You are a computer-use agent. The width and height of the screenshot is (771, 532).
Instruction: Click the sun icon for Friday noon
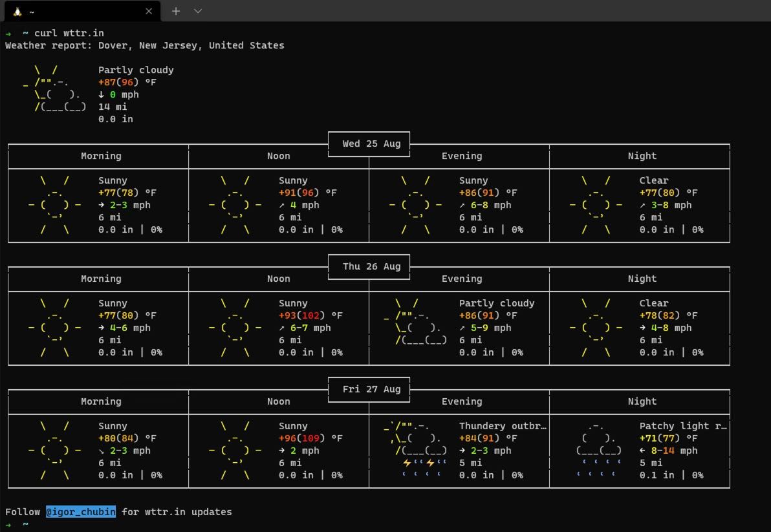[x=235, y=451]
